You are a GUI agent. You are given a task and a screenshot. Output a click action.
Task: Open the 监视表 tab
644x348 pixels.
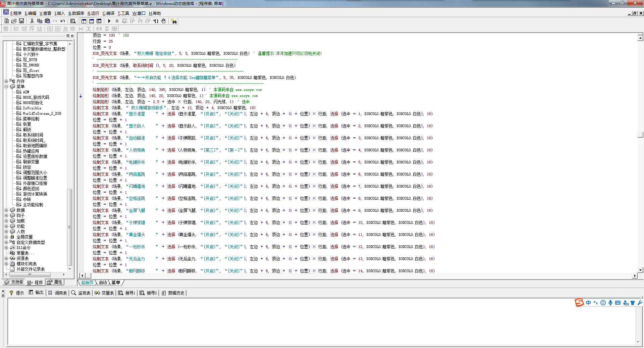[81, 293]
